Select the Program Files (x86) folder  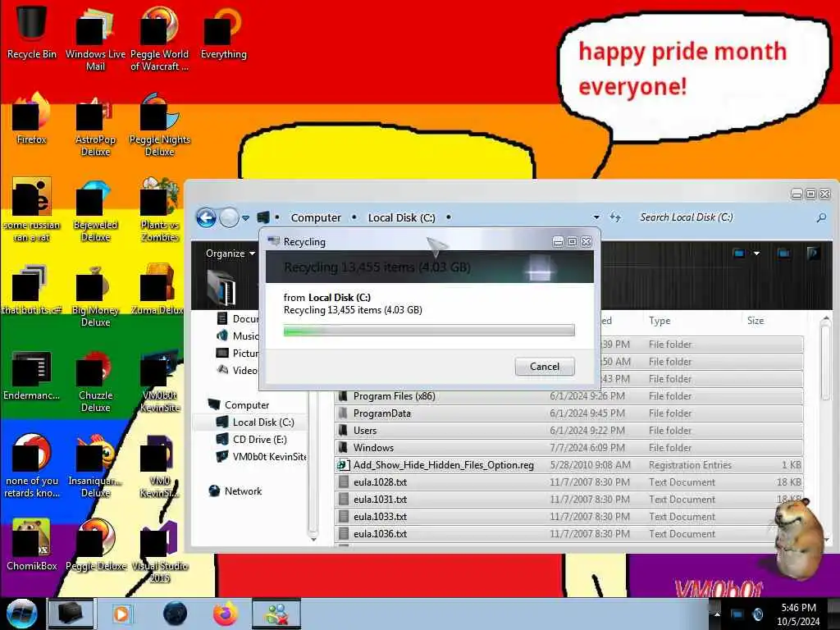pyautogui.click(x=569, y=396)
